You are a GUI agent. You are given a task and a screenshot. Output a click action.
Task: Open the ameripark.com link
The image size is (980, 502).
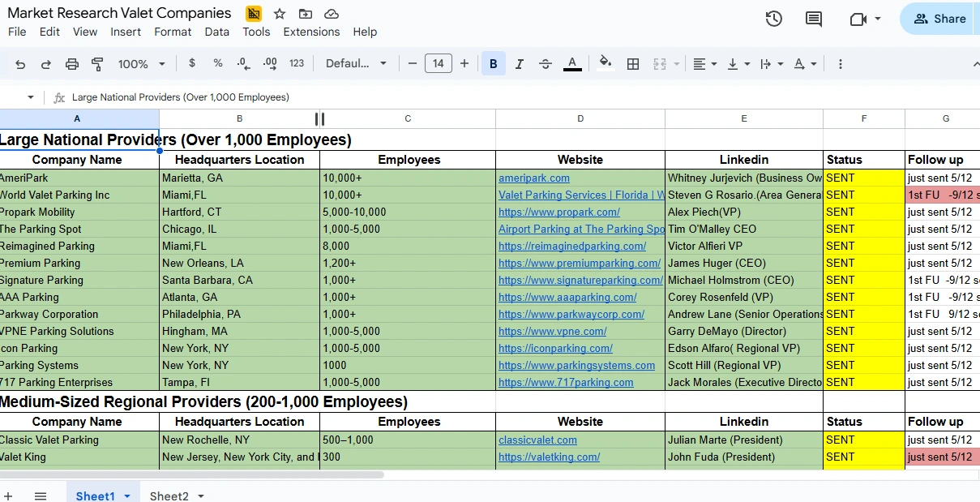(534, 178)
